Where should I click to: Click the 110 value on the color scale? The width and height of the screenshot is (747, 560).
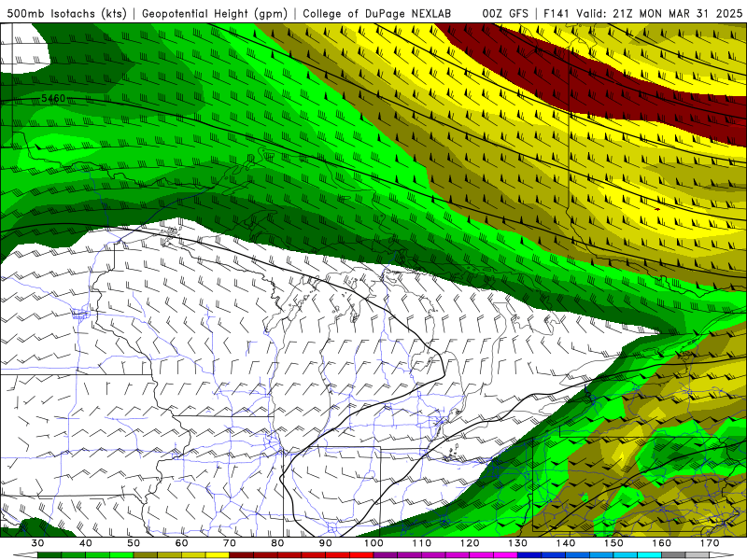coord(422,543)
